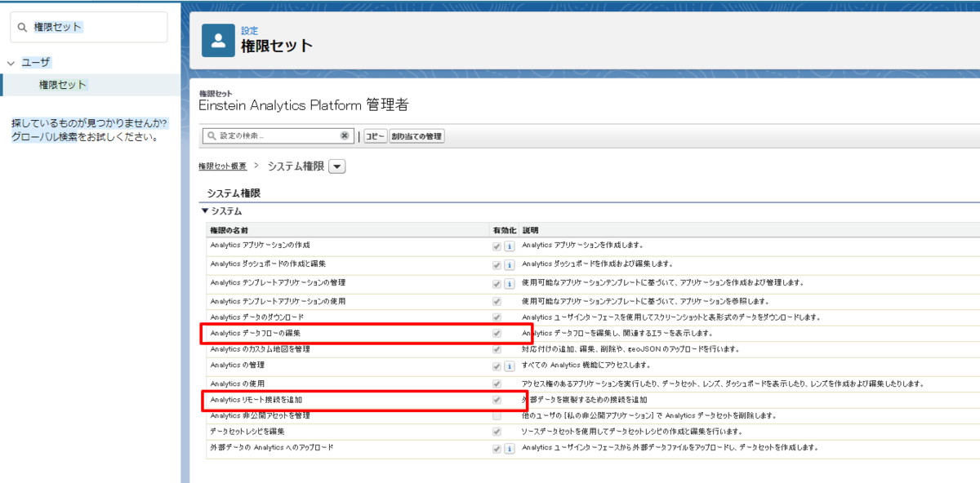Click the Analytics の使用 row name

(237, 383)
